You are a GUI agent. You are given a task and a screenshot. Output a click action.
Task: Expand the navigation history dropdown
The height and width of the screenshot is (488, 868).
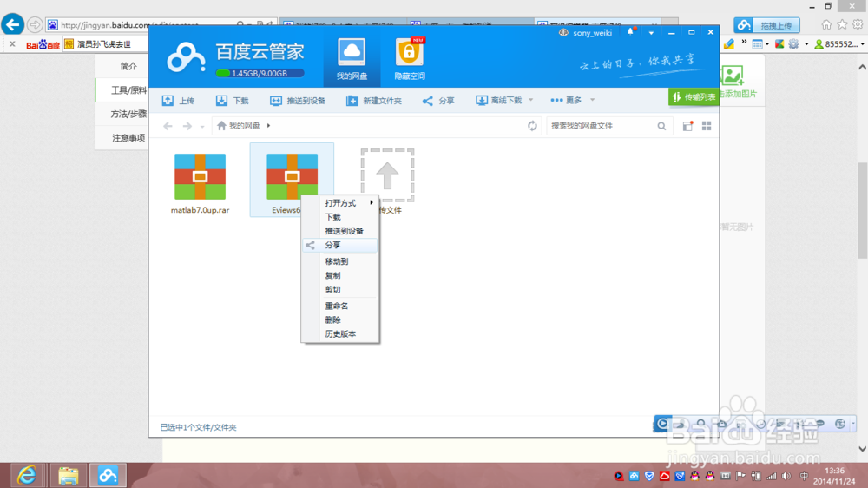point(202,127)
